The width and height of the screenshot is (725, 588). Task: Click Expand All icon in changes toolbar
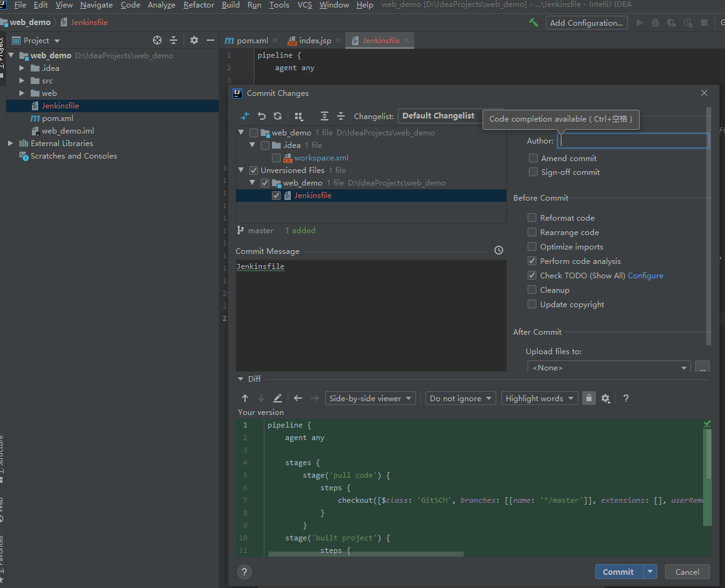point(325,116)
